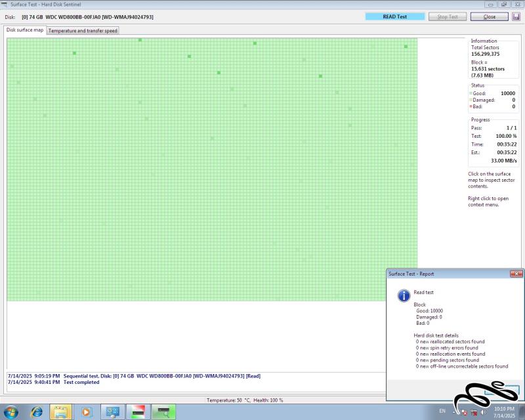Click the Stop Test button

point(448,16)
